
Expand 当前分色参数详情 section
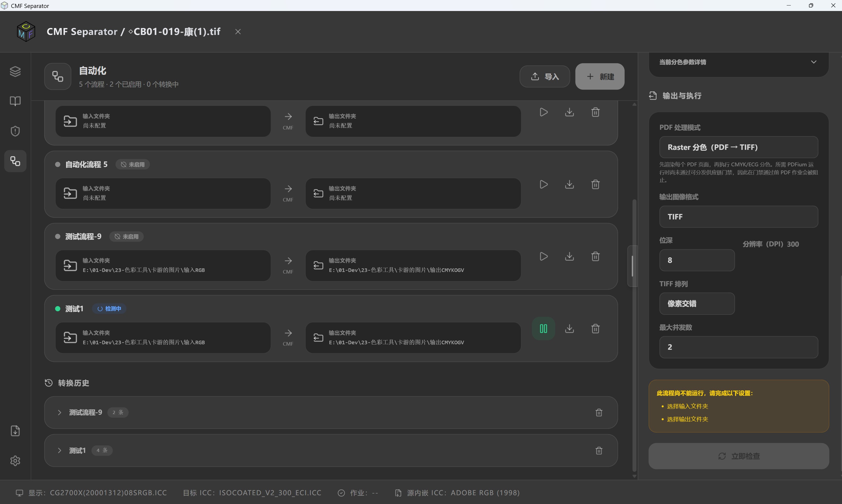[739, 62]
